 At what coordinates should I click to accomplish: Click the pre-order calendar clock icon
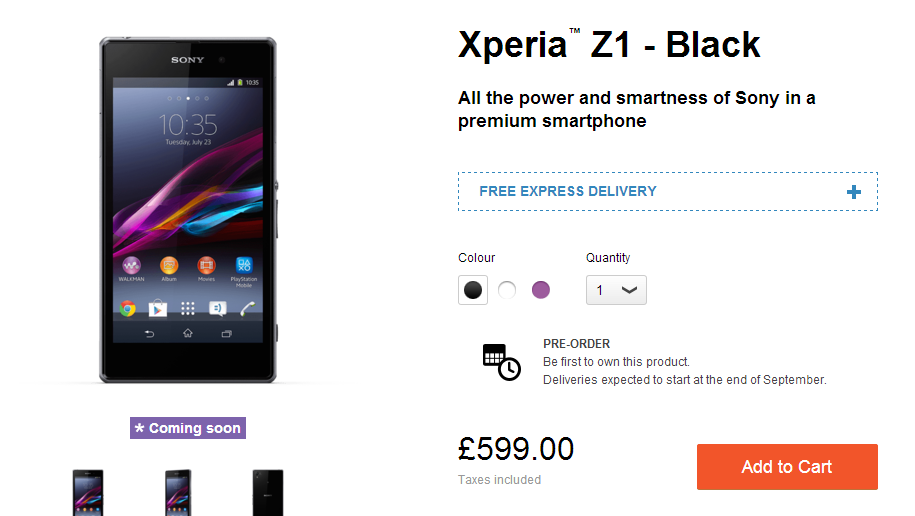pyautogui.click(x=501, y=362)
